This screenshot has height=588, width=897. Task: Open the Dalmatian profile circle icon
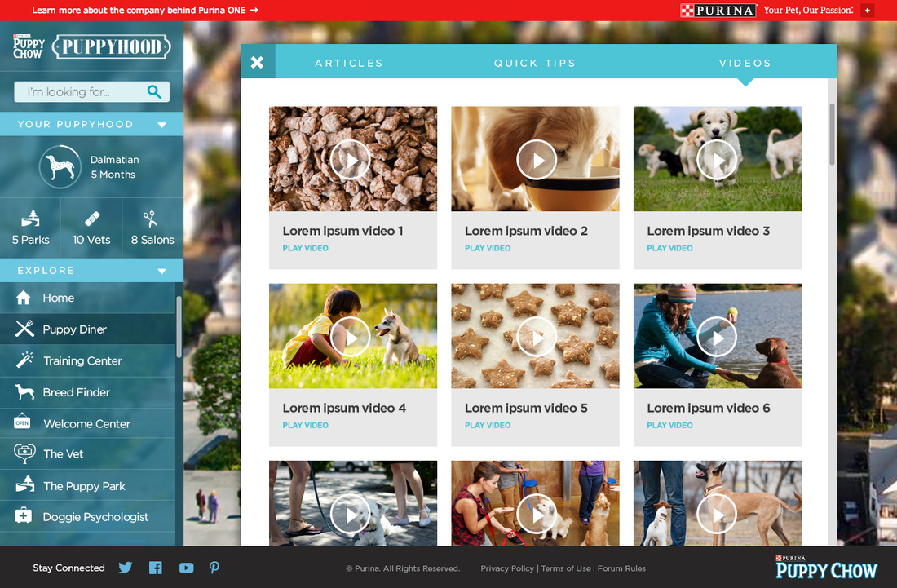coord(60,166)
